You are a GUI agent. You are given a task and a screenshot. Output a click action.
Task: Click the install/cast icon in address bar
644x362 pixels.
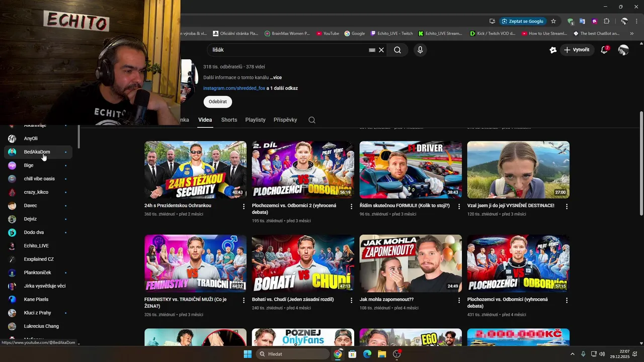coord(492,21)
